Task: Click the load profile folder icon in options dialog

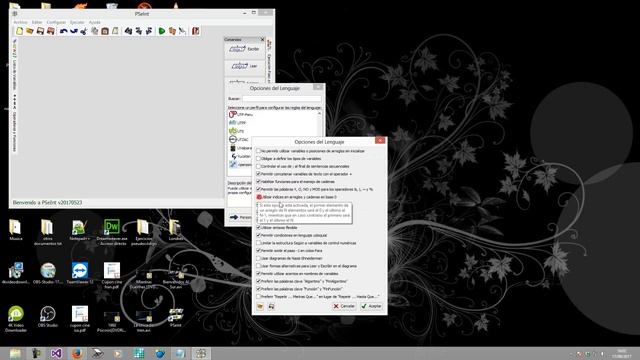Action: pyautogui.click(x=260, y=306)
